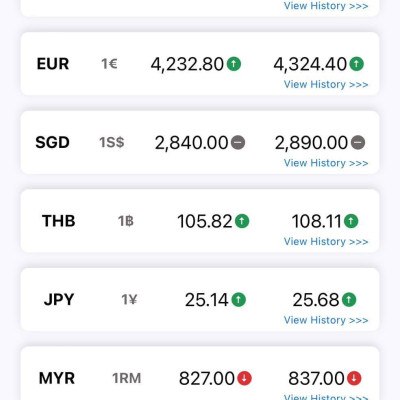This screenshot has height=400, width=400.
Task: Tap the THB currency label
Action: 59,221
